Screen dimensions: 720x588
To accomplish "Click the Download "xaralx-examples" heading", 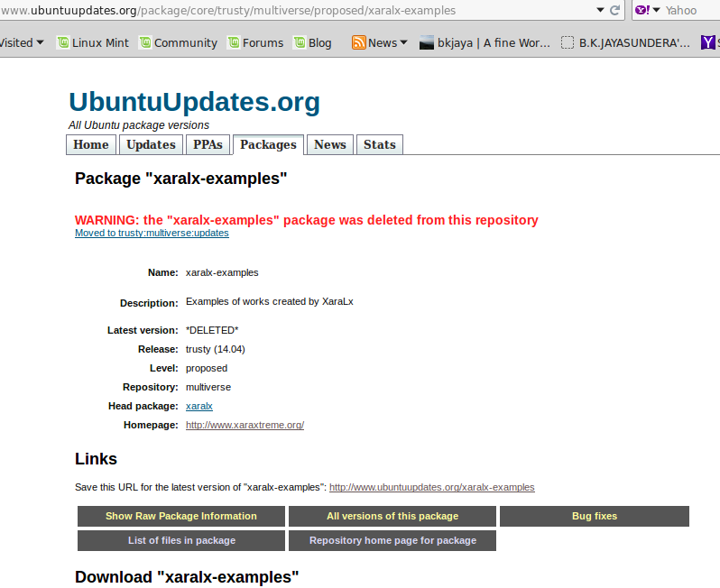I will coord(187,576).
